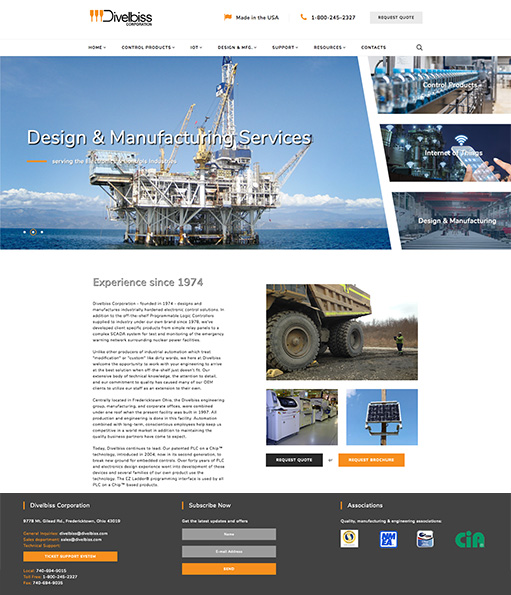Open the Internet of Things image tile
Viewport: 511px width, 595px height.
446,153
